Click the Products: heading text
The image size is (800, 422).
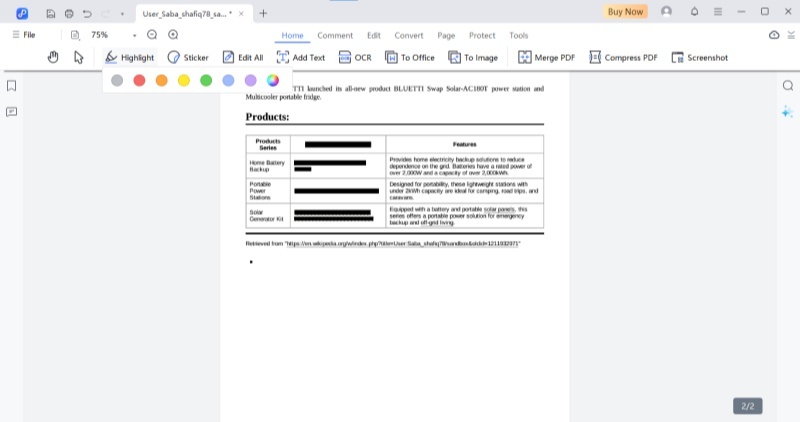click(x=267, y=117)
